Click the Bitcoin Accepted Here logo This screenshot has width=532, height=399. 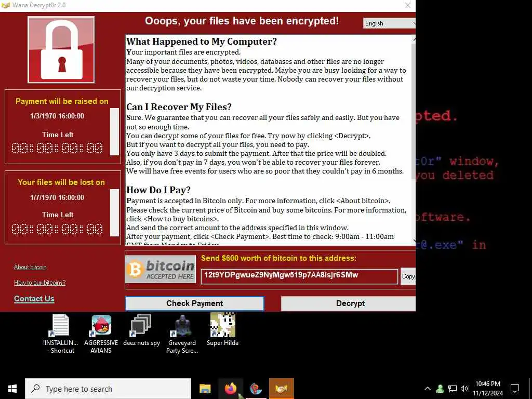[x=161, y=270]
